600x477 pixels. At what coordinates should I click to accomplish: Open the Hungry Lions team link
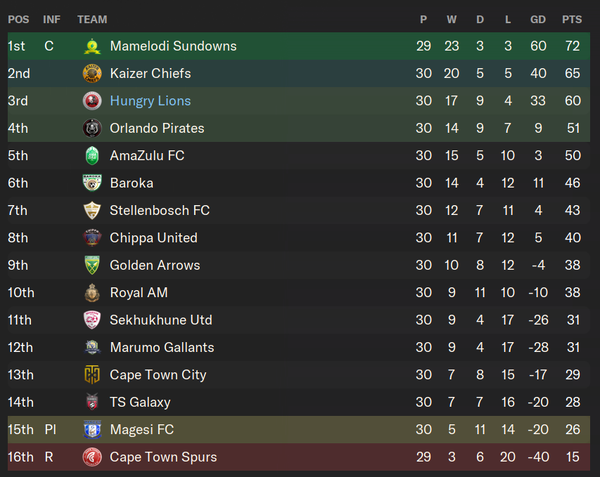tap(150, 101)
